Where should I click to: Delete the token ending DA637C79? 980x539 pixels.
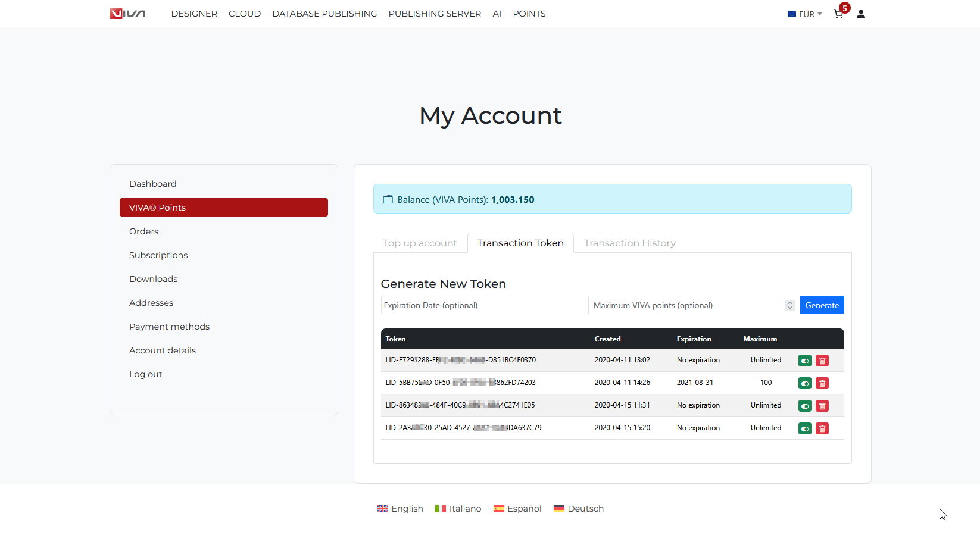click(x=822, y=428)
